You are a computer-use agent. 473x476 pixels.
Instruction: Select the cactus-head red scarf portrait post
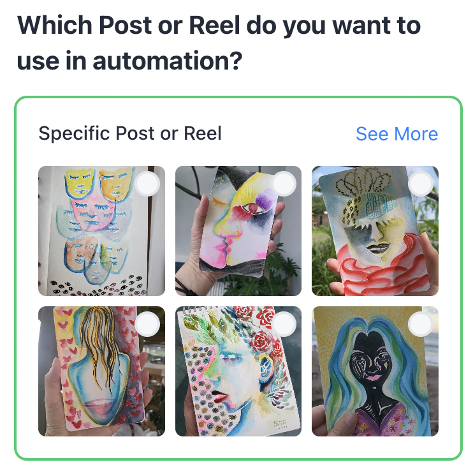point(421,184)
